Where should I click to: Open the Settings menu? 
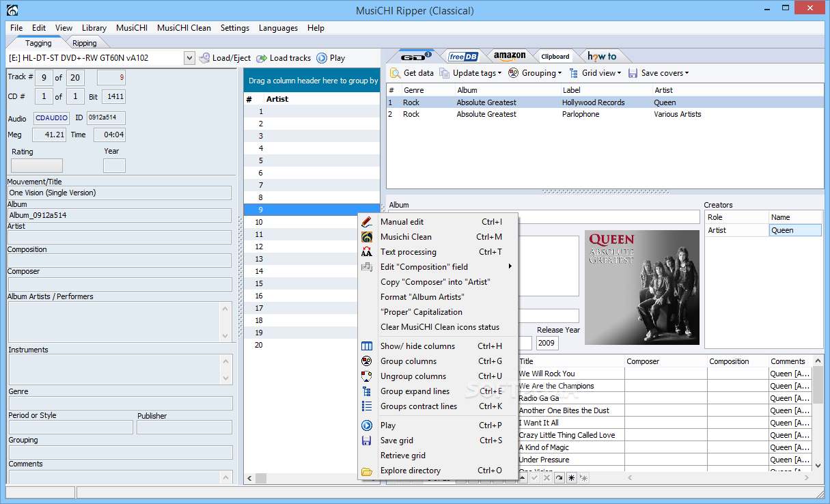pos(235,28)
